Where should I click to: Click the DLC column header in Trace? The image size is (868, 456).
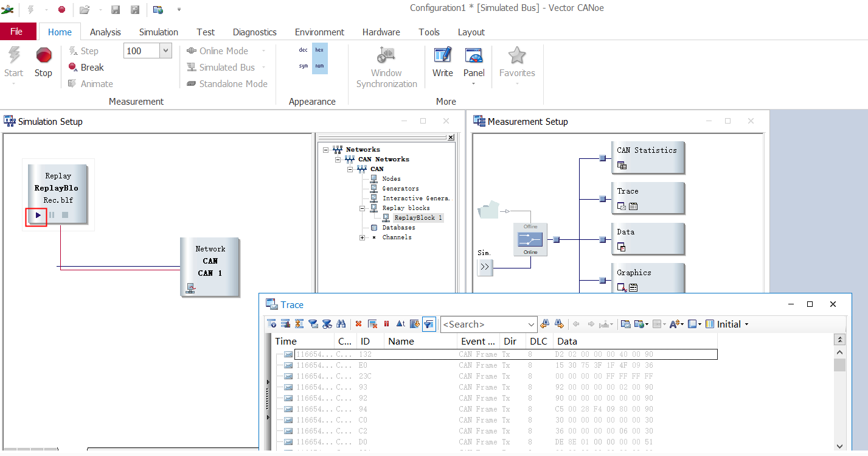[538, 342]
